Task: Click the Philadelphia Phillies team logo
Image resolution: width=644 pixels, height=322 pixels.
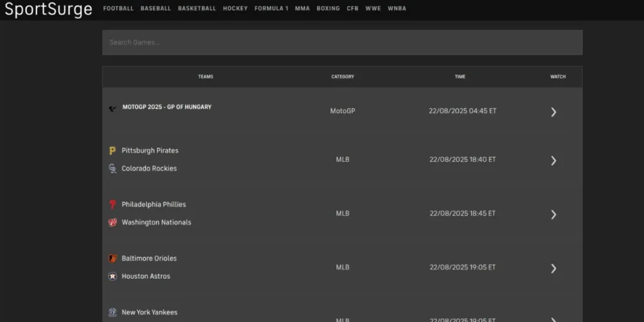Action: (x=112, y=204)
